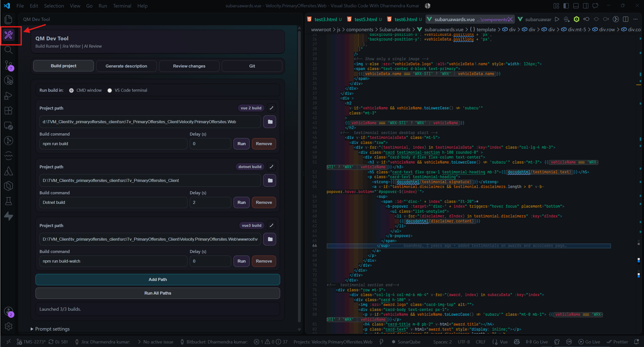644x347 pixels.
Task: Open next revision change in editor toolbar
Action: coord(606,19)
